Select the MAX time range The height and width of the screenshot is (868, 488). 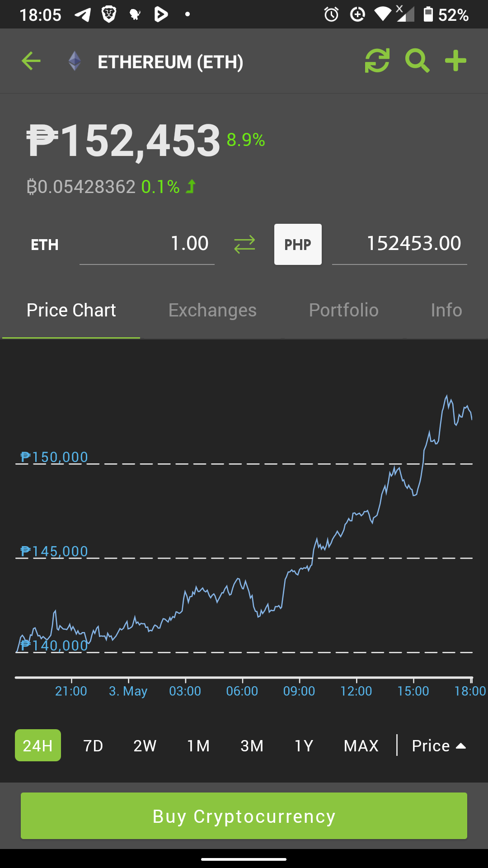point(361,745)
